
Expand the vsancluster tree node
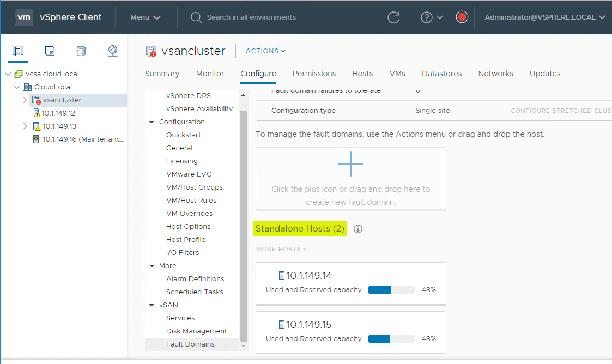coord(25,100)
